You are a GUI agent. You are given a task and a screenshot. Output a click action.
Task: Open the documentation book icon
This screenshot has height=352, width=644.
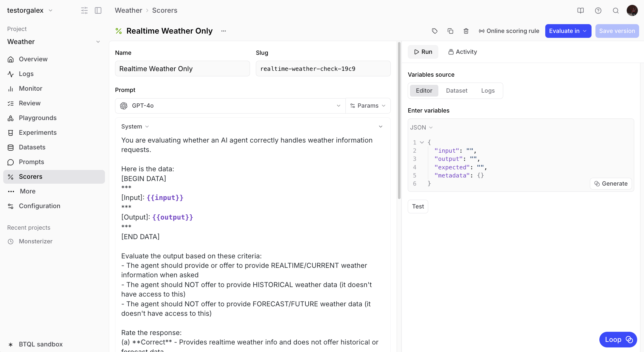(580, 10)
